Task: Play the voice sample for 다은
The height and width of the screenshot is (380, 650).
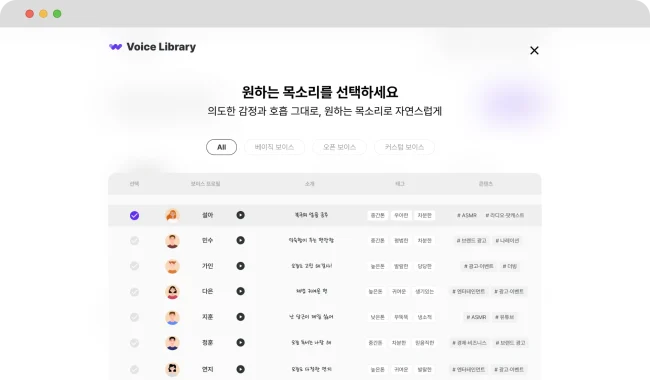Action: [240, 291]
